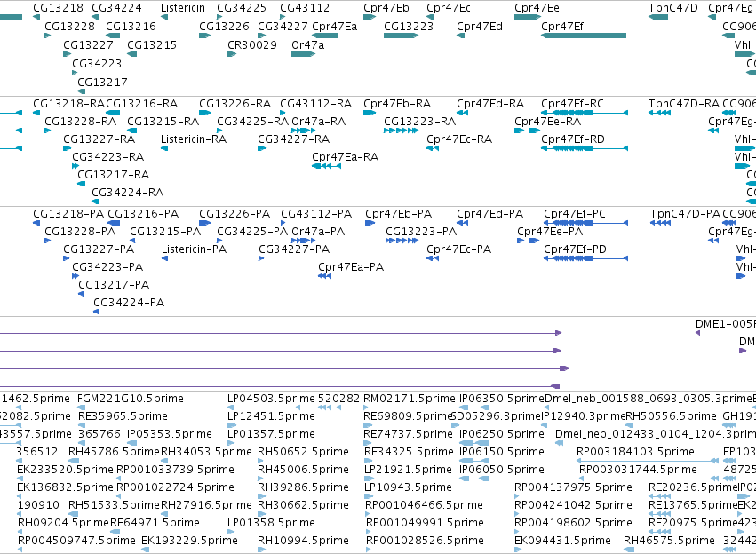Select the CG13218 gene label
The image size is (756, 554).
[x=59, y=8]
